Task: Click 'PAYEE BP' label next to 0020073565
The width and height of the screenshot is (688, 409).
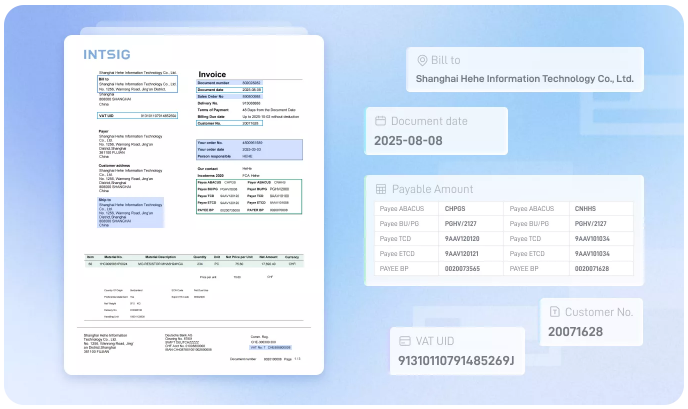Action: pos(394,269)
